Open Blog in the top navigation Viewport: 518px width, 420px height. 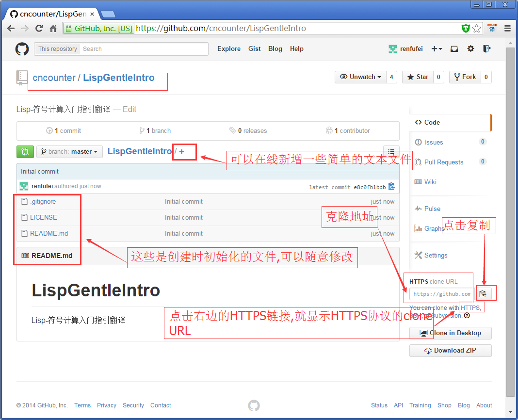click(275, 49)
